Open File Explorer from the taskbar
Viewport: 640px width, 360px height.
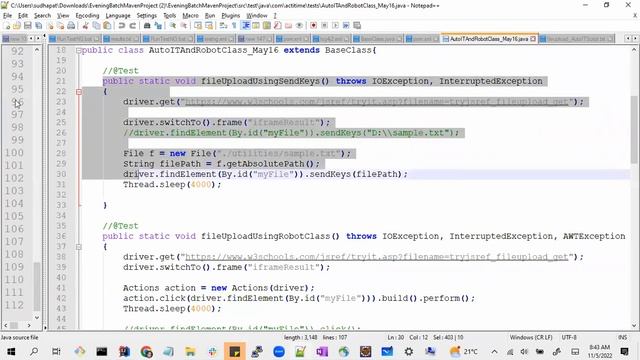190,351
